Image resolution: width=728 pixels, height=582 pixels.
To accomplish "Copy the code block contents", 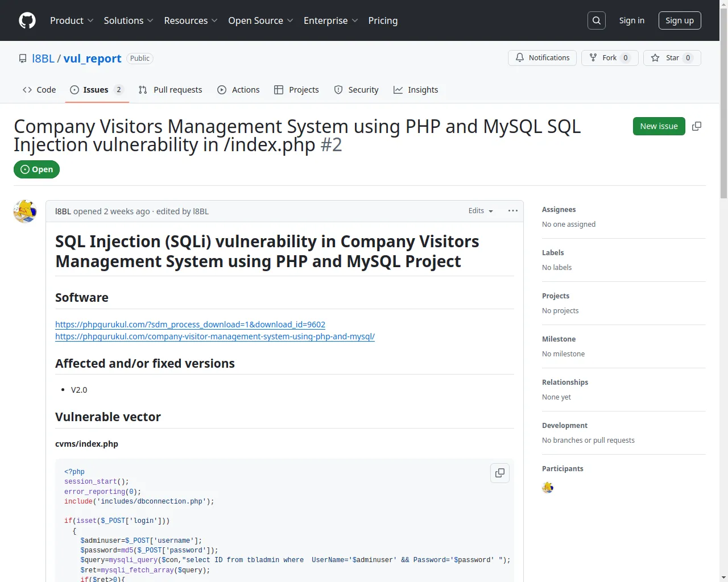I will click(500, 473).
